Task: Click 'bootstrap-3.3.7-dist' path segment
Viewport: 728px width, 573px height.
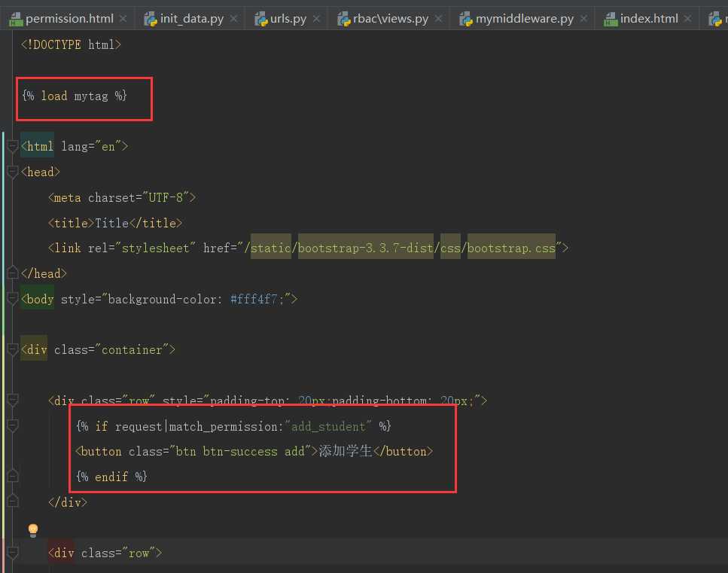Action: point(365,248)
